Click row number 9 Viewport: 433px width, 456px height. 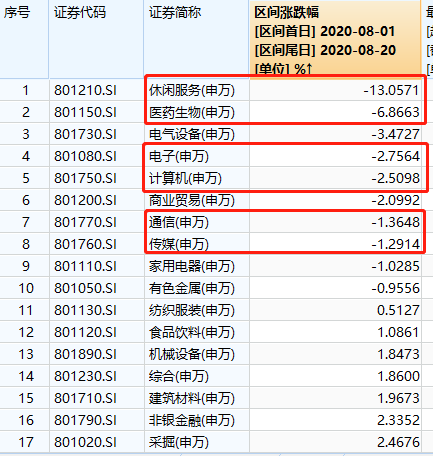tap(26, 266)
